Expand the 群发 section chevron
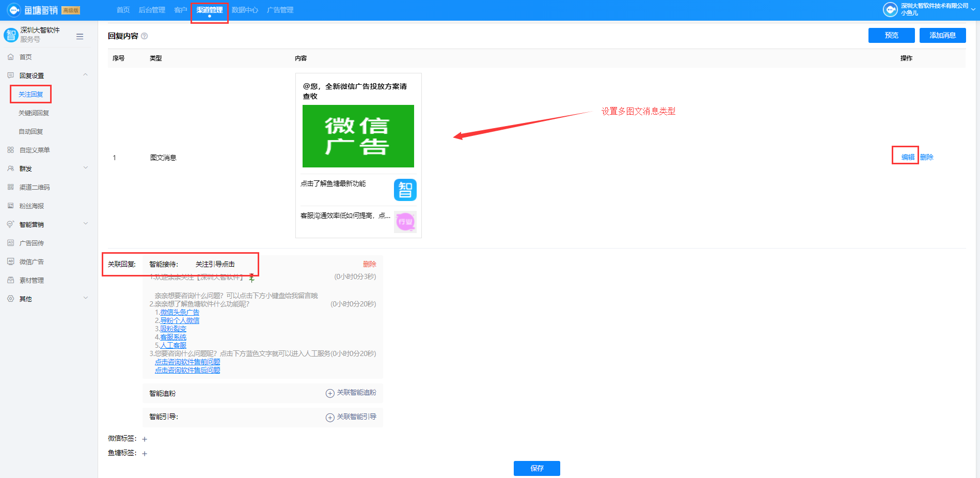Screen dimensions: 980x478 (x=86, y=168)
